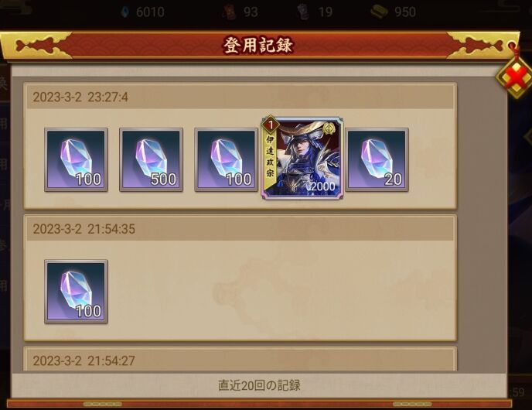Image resolution: width=532 pixels, height=410 pixels.
Task: Tap rank 1 badge on 伊達政宗 card
Action: pos(271,125)
